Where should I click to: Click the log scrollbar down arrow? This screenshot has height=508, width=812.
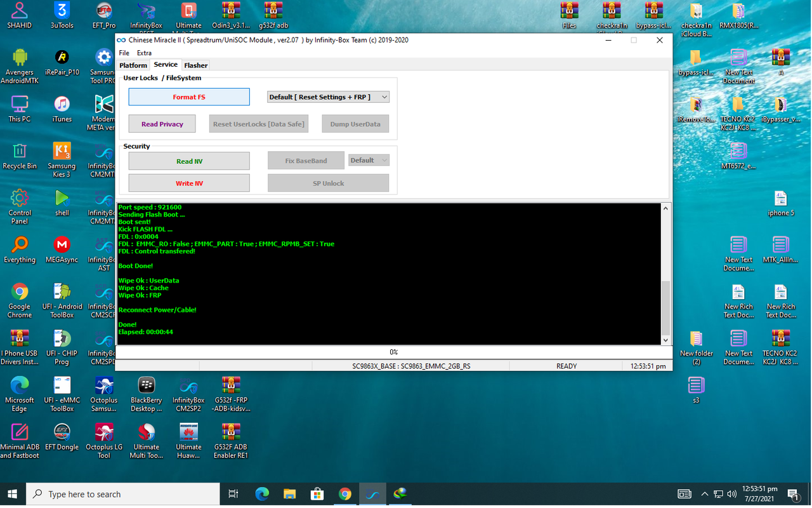pos(665,340)
